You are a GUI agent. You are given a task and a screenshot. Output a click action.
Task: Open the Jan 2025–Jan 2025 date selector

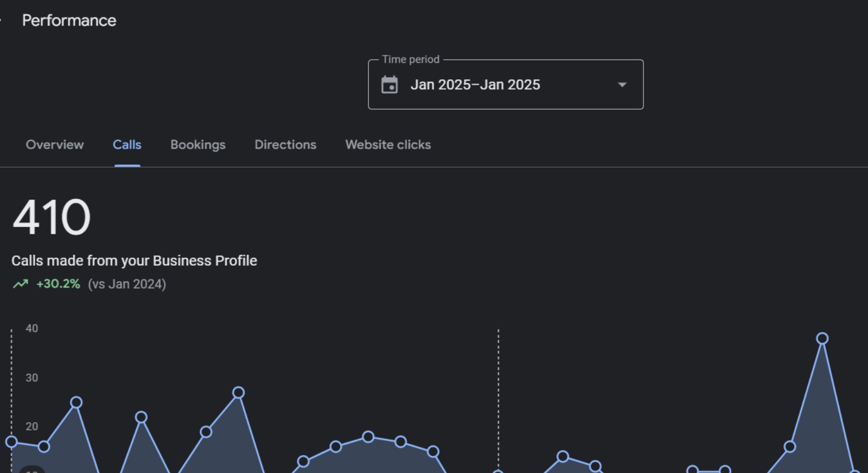pyautogui.click(x=475, y=85)
